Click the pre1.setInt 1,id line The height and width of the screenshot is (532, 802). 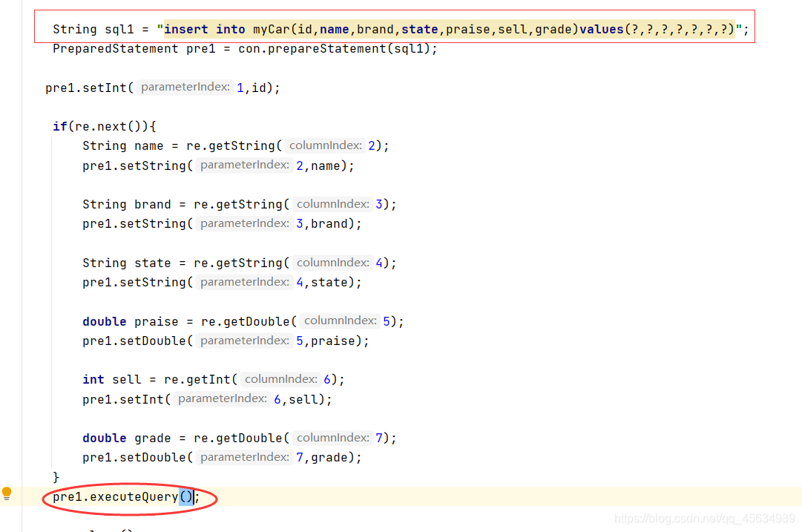(x=162, y=88)
